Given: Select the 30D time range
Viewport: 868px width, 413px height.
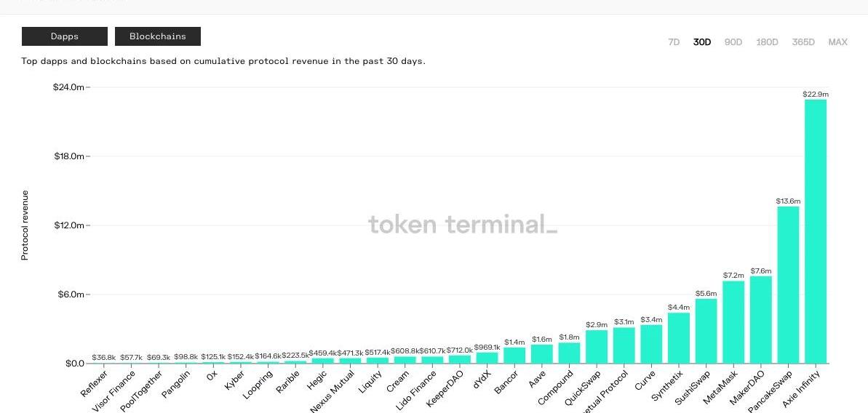Looking at the screenshot, I should click(702, 42).
